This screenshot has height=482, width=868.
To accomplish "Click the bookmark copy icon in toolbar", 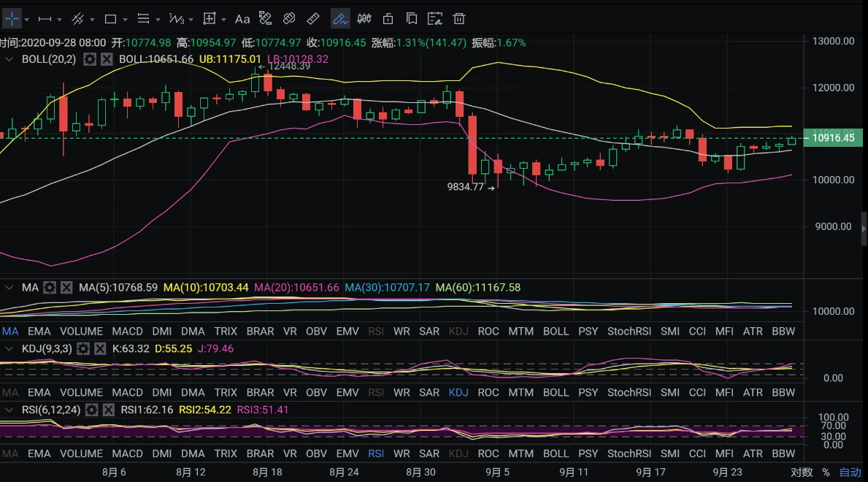I will point(411,19).
